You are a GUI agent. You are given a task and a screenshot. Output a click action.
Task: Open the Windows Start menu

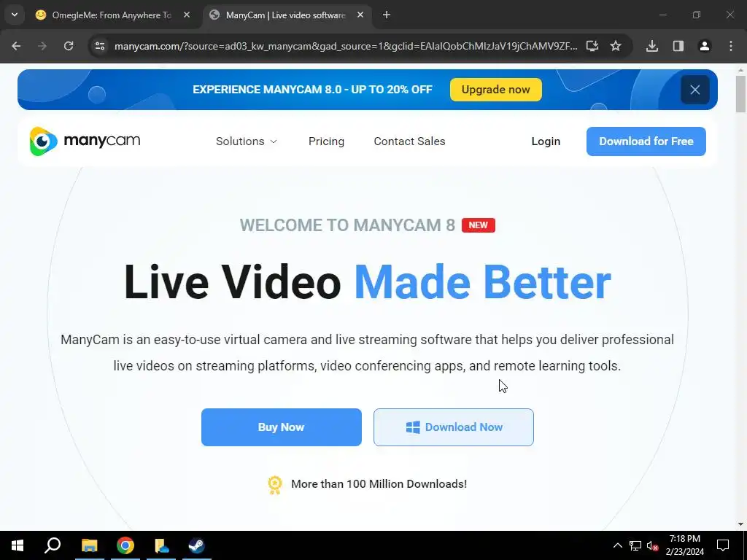pos(18,545)
